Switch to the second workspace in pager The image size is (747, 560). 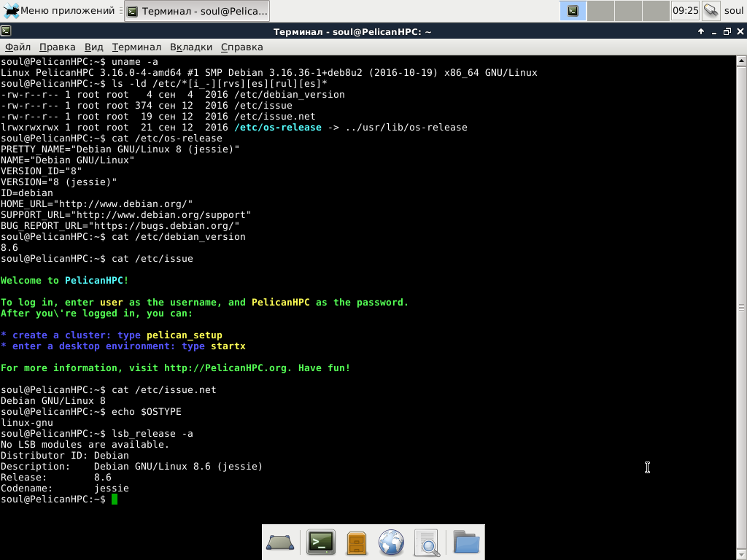coord(600,11)
